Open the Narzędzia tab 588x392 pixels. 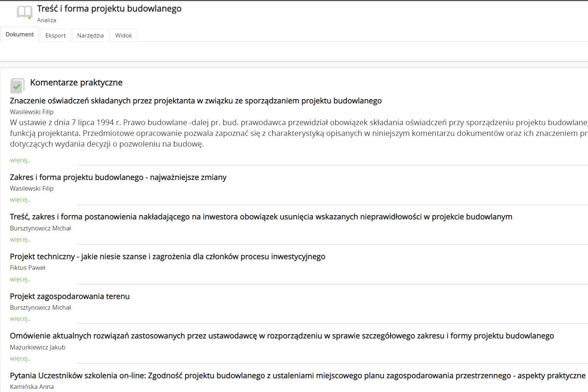pos(90,35)
